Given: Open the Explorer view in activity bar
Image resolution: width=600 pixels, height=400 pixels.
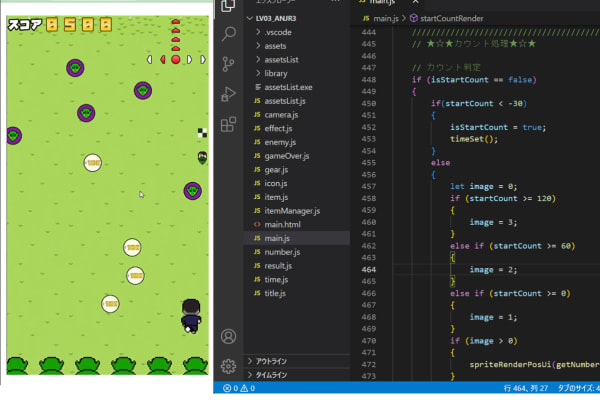Looking at the screenshot, I should [x=228, y=7].
